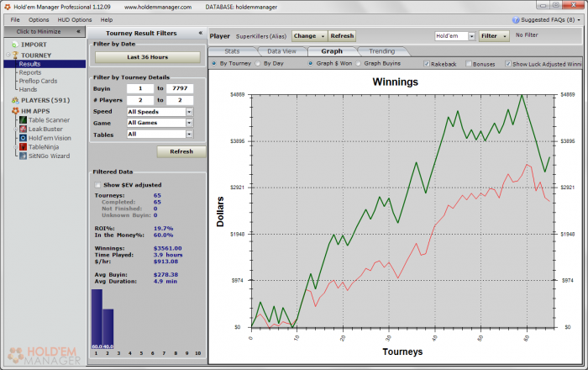Open the Speed dropdown All Speeds

(x=160, y=112)
